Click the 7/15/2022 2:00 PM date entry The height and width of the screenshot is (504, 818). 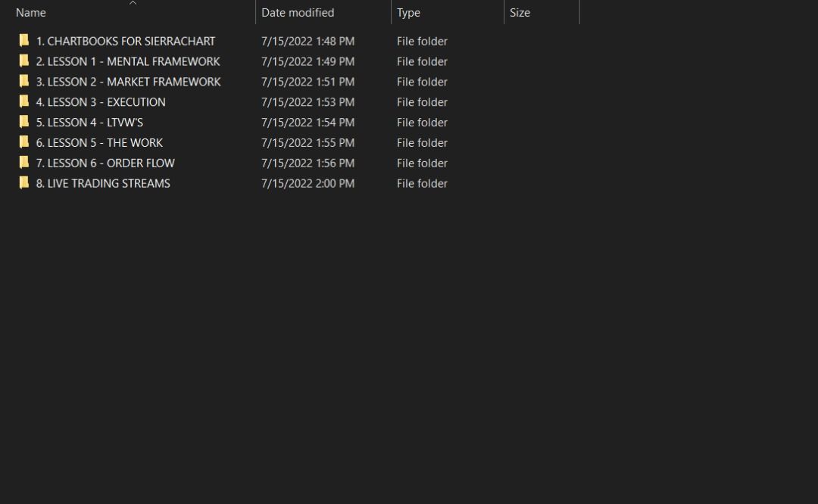click(x=308, y=183)
